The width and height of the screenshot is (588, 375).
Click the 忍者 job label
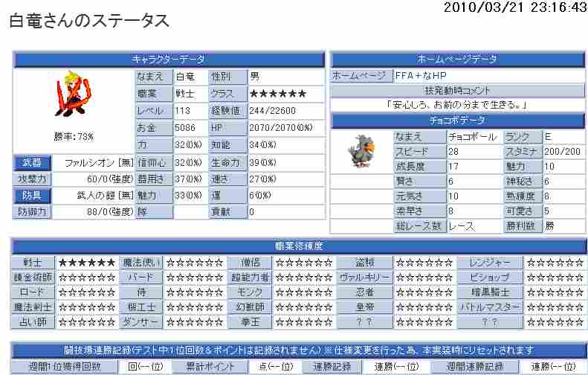365,292
